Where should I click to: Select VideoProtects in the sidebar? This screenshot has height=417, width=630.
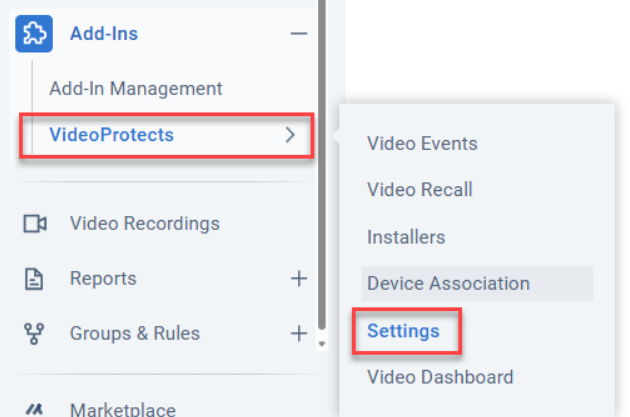tap(111, 135)
